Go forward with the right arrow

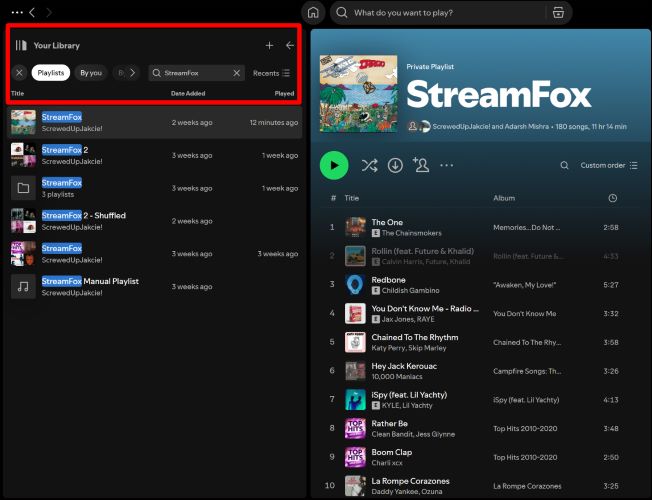coord(49,12)
